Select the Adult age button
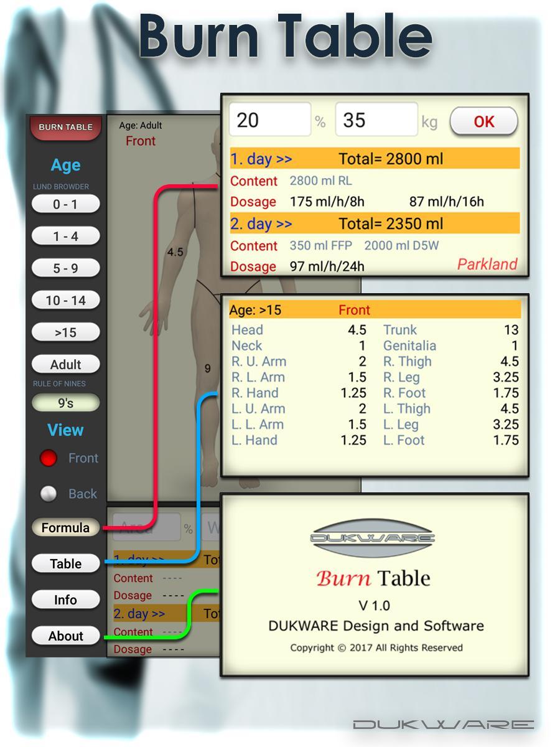 pos(65,365)
